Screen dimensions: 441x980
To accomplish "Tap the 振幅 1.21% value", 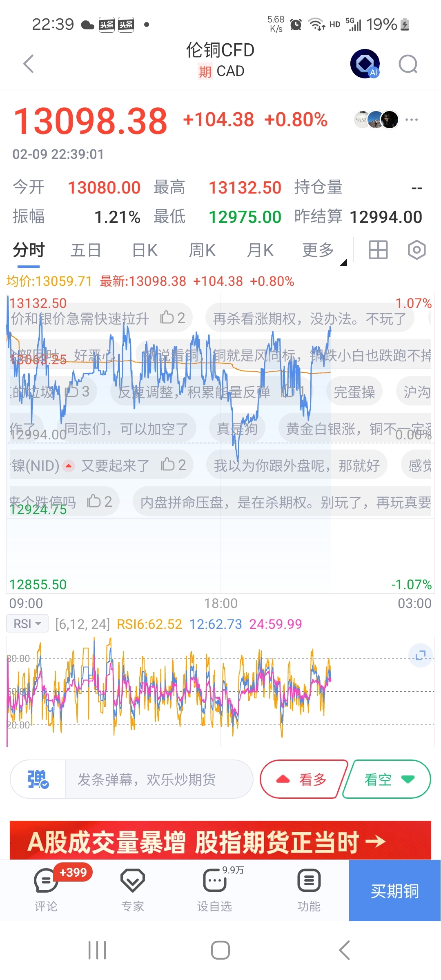I will (x=118, y=217).
